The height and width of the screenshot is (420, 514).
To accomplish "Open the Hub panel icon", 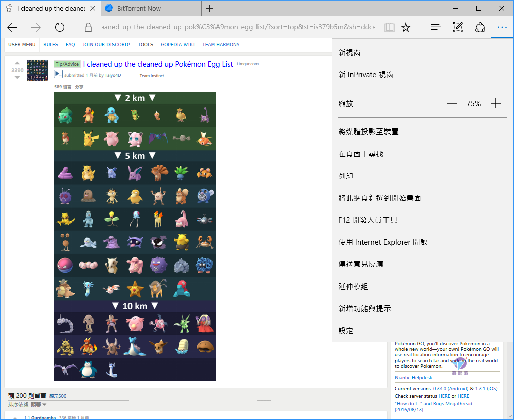I will tap(436, 27).
